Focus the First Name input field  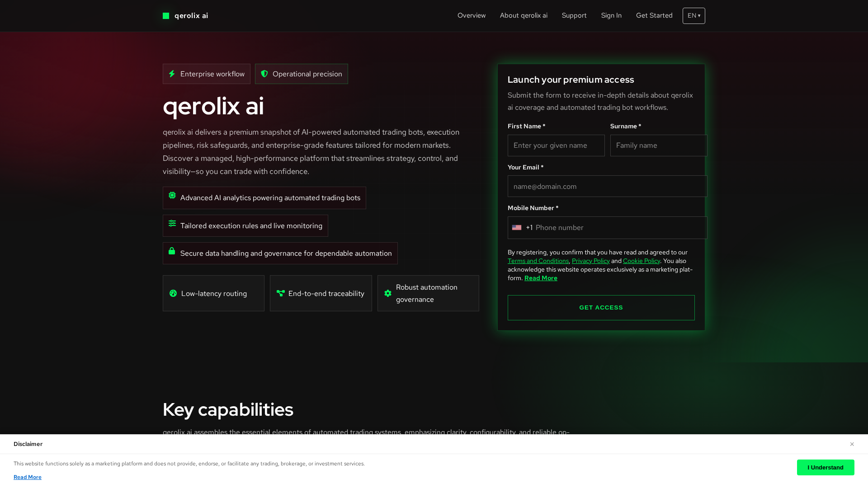point(556,145)
